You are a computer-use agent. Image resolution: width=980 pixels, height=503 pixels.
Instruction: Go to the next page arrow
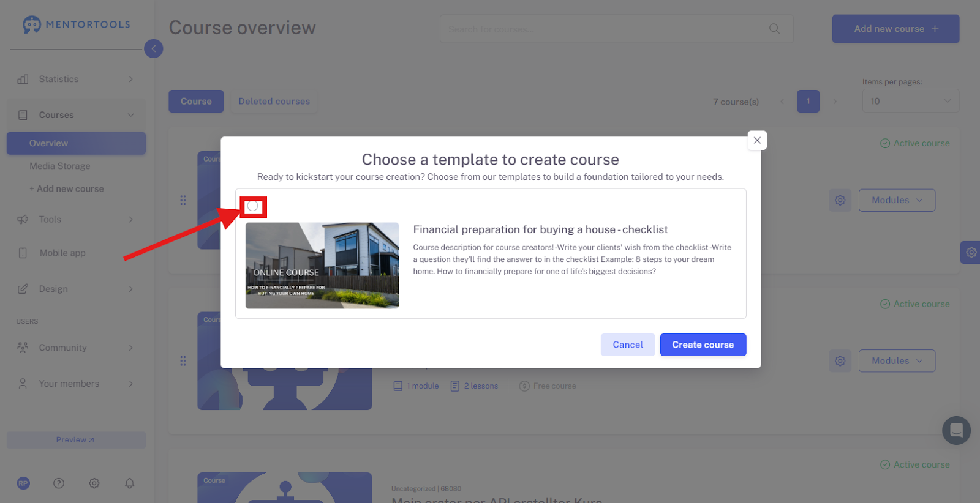[835, 102]
